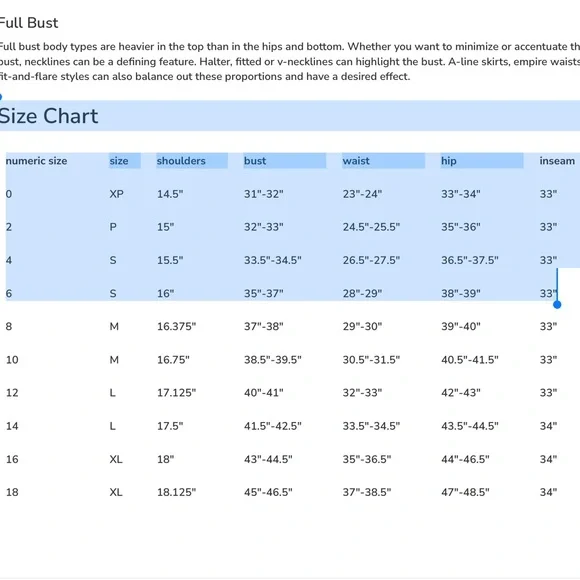Click the 18.125" shoulders value
Viewport: 580px width, 580px height.
tap(176, 492)
